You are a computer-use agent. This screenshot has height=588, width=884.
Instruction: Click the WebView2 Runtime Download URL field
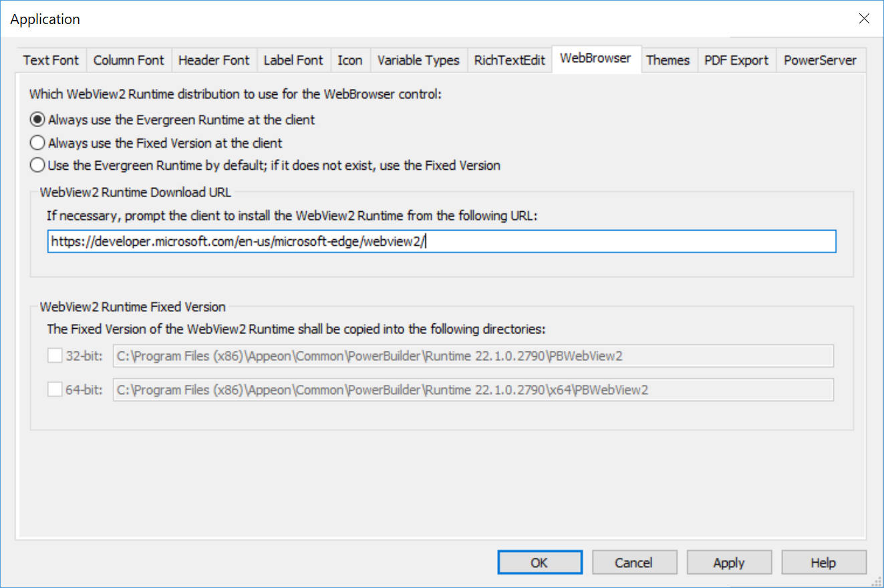coord(441,242)
